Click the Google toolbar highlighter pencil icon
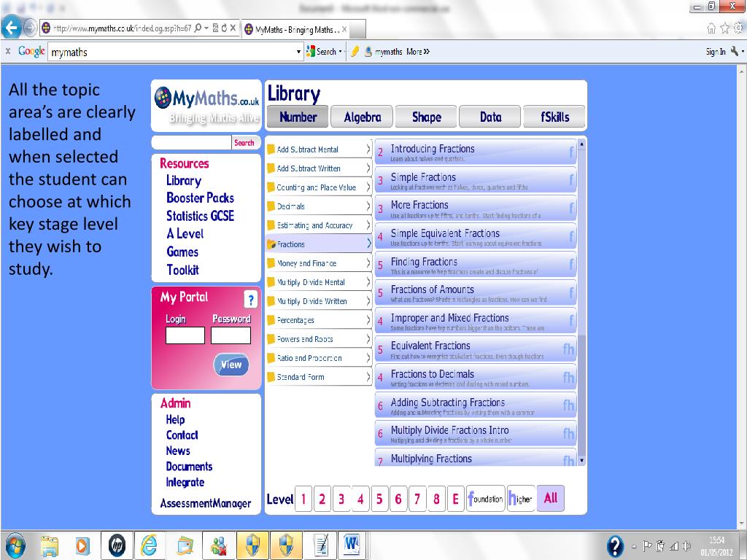 pos(355,52)
